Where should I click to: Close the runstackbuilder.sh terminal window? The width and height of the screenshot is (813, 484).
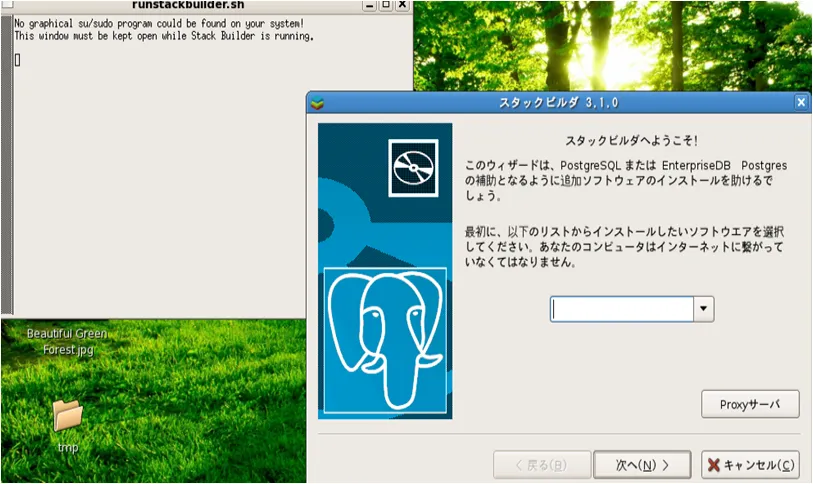pyautogui.click(x=402, y=5)
